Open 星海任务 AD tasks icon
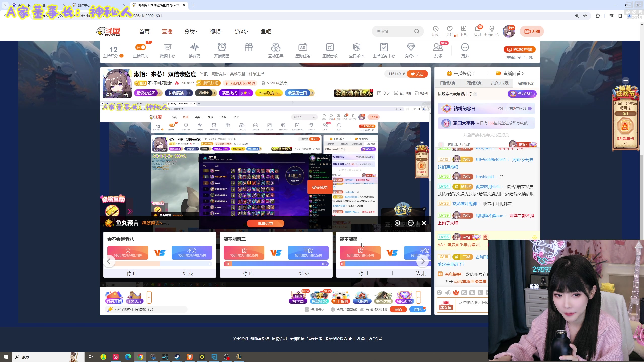 303,47
